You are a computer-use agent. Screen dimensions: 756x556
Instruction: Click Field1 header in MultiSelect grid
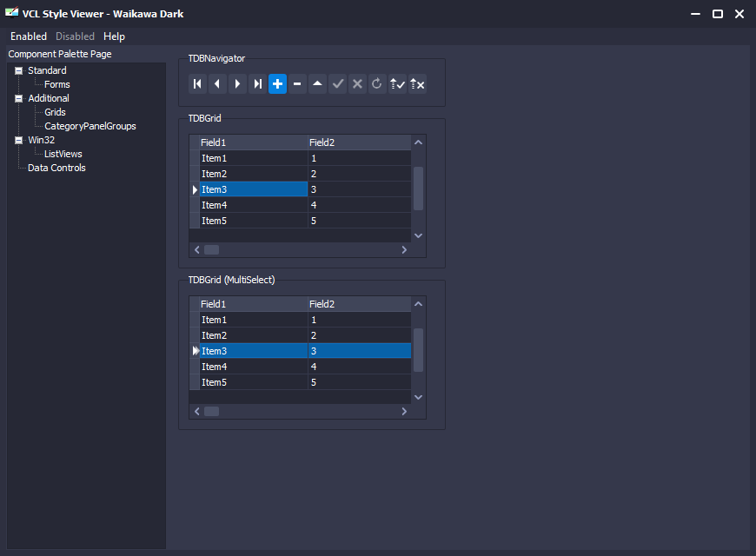click(254, 304)
